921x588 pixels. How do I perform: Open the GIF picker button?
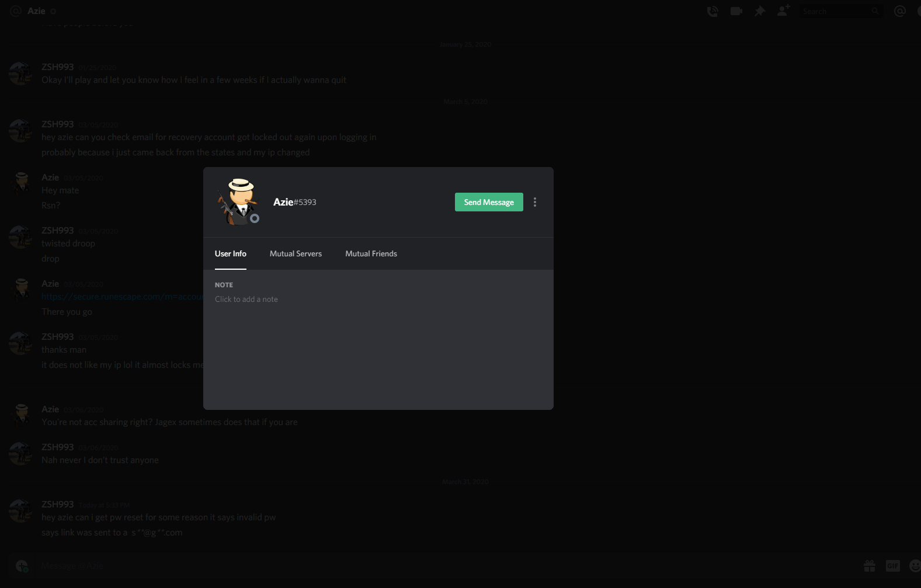[893, 565]
